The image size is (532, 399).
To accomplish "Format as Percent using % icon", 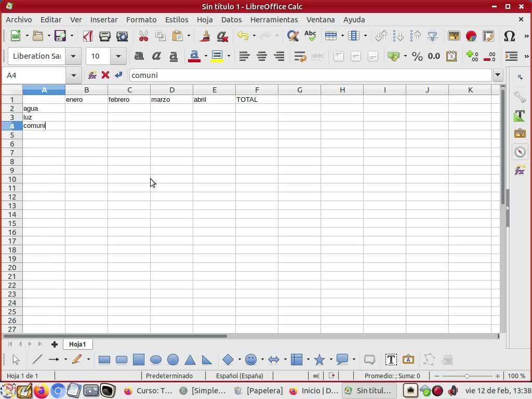I will coord(417,56).
